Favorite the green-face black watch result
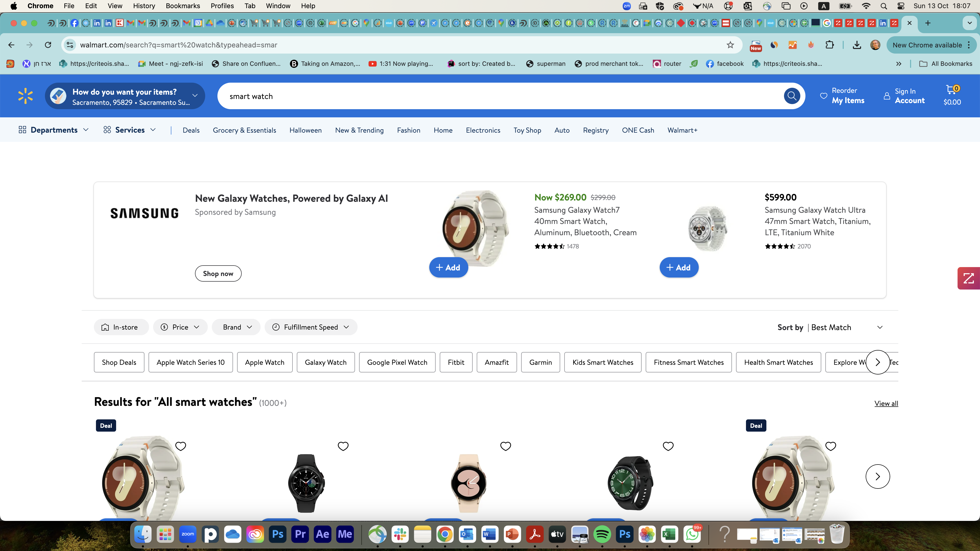Viewport: 980px width, 551px height. [x=668, y=446]
